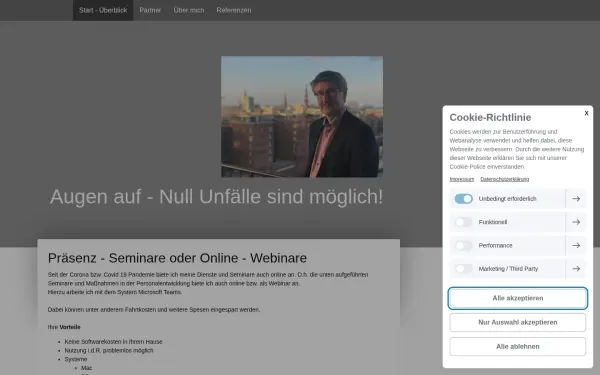Click the Mac sub-list item

[x=86, y=368]
